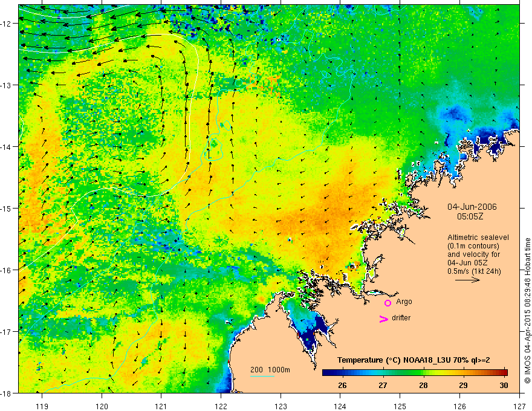
Task: Click the latitude label '-18'
Action: (7, 393)
